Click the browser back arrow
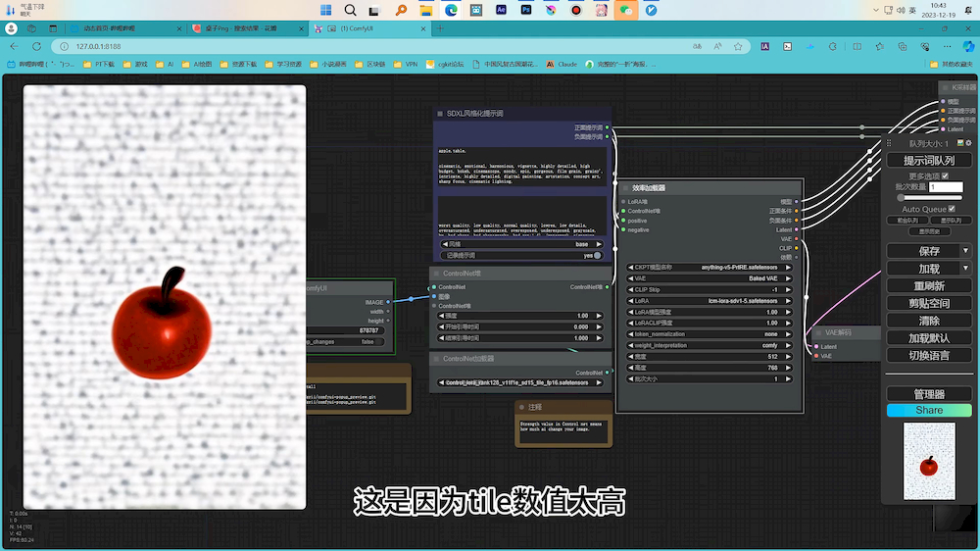The image size is (980, 551). click(13, 46)
